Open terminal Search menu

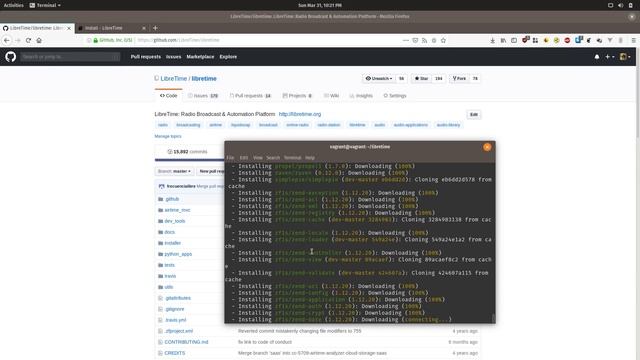tap(273, 158)
